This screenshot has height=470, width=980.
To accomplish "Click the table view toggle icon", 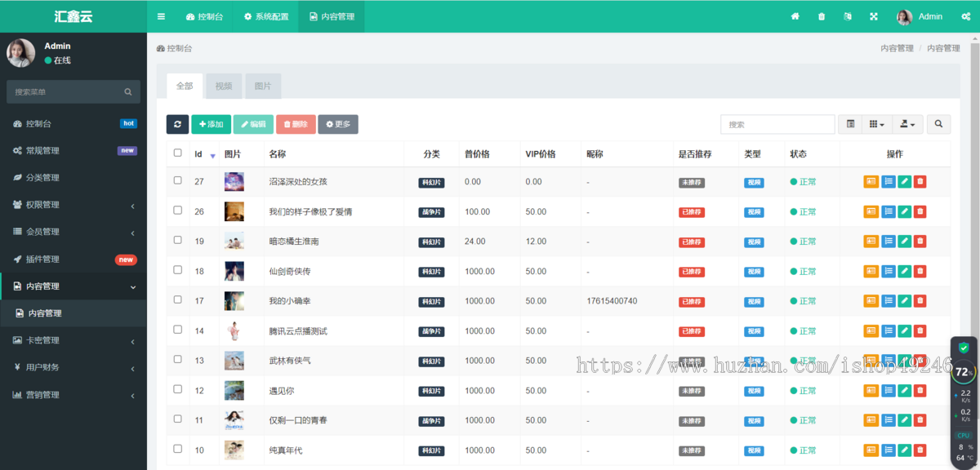I will pos(850,124).
